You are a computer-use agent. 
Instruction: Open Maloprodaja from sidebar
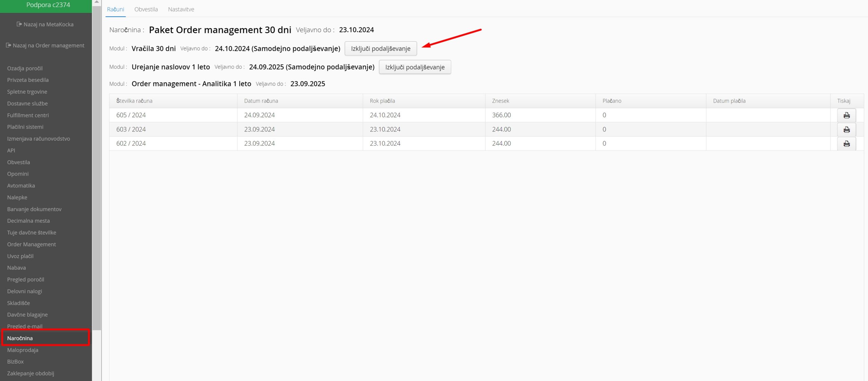tap(23, 350)
